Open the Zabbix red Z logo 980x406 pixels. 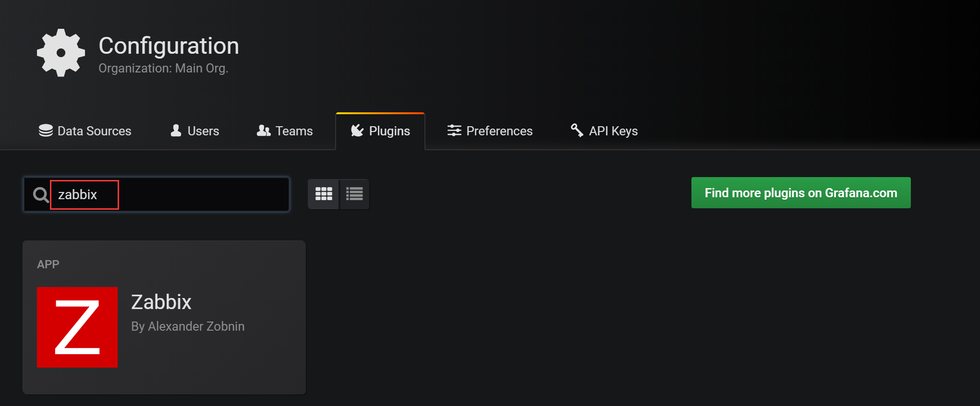77,327
